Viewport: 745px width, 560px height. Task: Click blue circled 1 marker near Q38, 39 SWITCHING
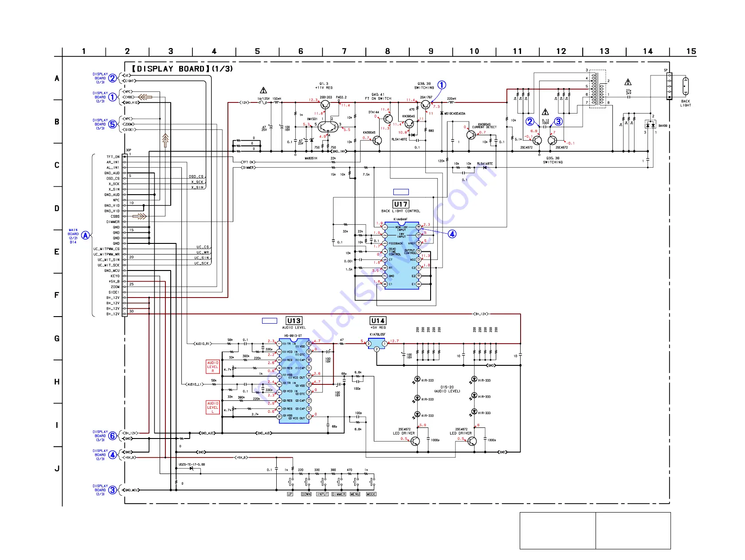pyautogui.click(x=442, y=85)
